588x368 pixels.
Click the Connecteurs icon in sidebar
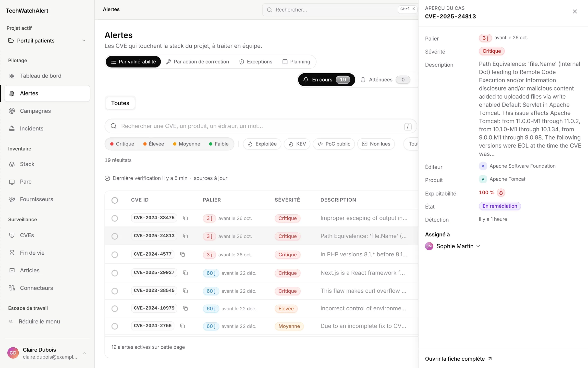pyautogui.click(x=12, y=288)
